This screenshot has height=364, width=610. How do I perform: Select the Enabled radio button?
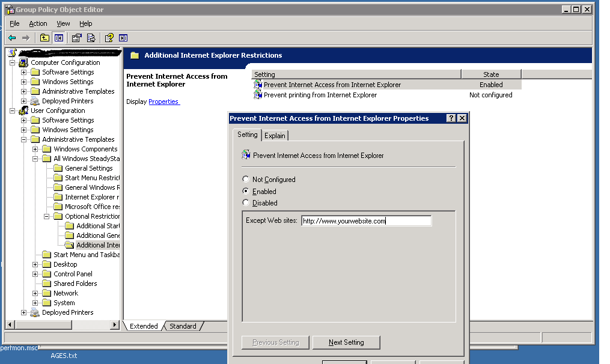click(245, 192)
